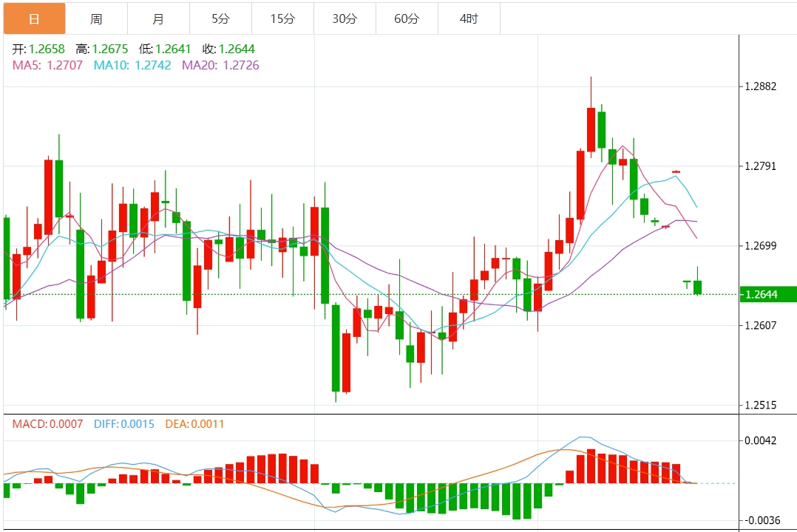797x532 pixels.
Task: Click the DEA:0.0011 indicator label
Action: click(194, 424)
